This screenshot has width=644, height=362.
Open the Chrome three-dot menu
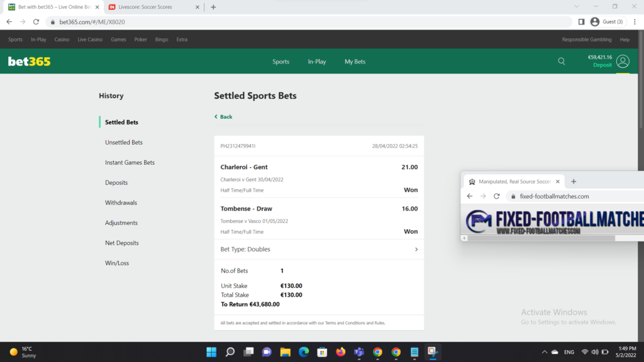(x=635, y=22)
